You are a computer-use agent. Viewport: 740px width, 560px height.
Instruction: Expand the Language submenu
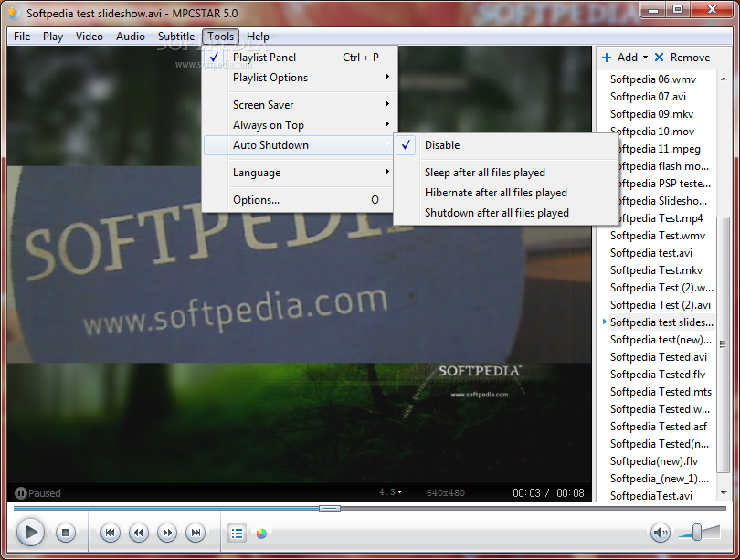[x=300, y=173]
